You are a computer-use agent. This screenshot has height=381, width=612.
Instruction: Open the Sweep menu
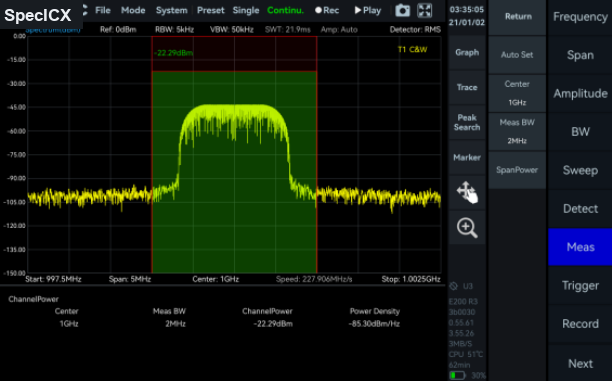(580, 170)
